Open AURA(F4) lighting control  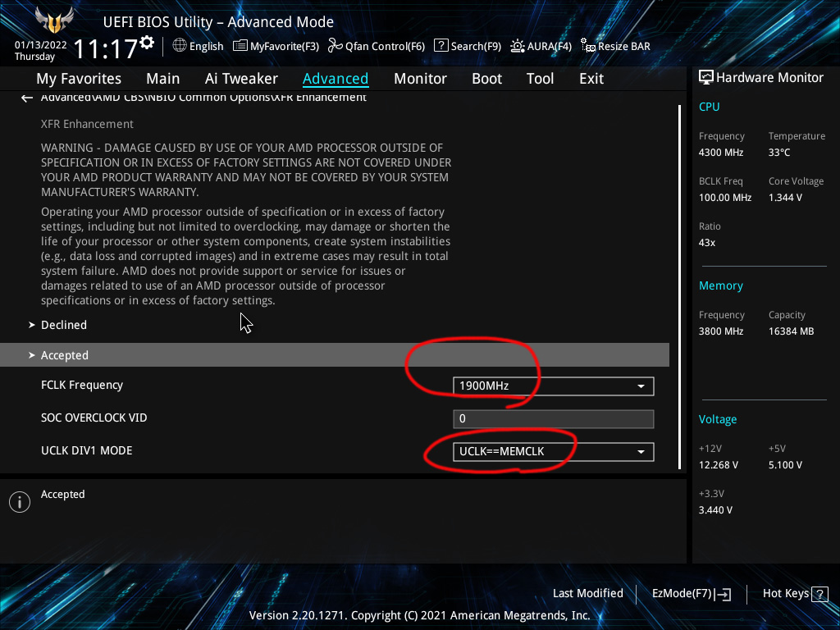pos(541,46)
